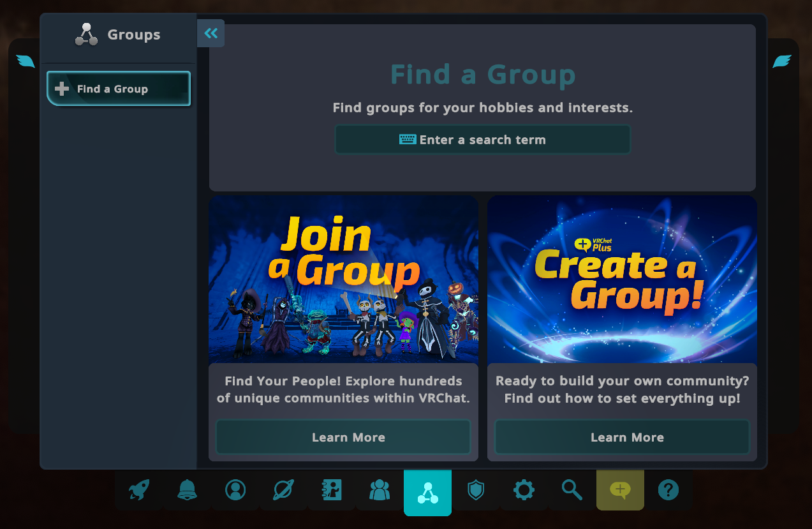Screen dimensions: 812x529
Task: Click the Groups header icon
Action: click(86, 34)
